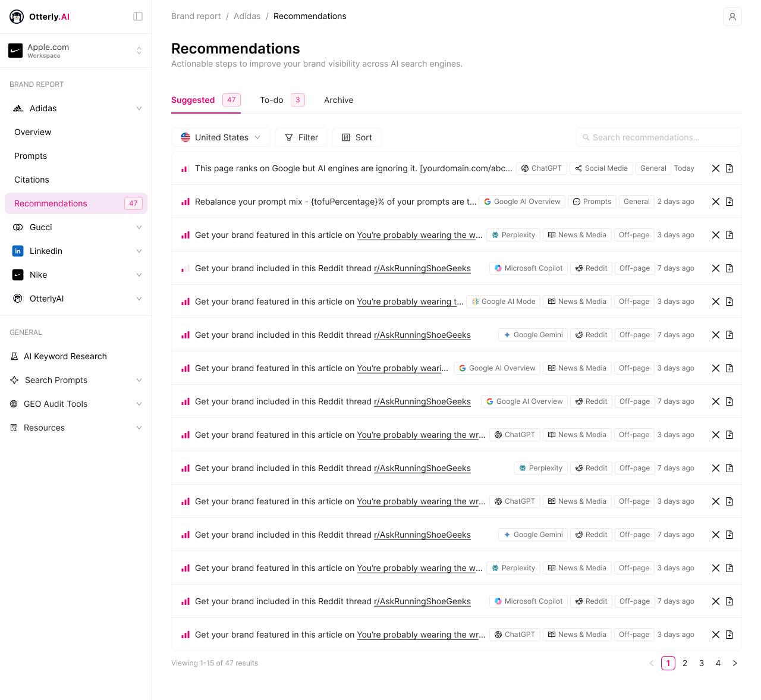Collapse the sidebar with the panel icon
The image size is (761, 700).
(x=138, y=17)
